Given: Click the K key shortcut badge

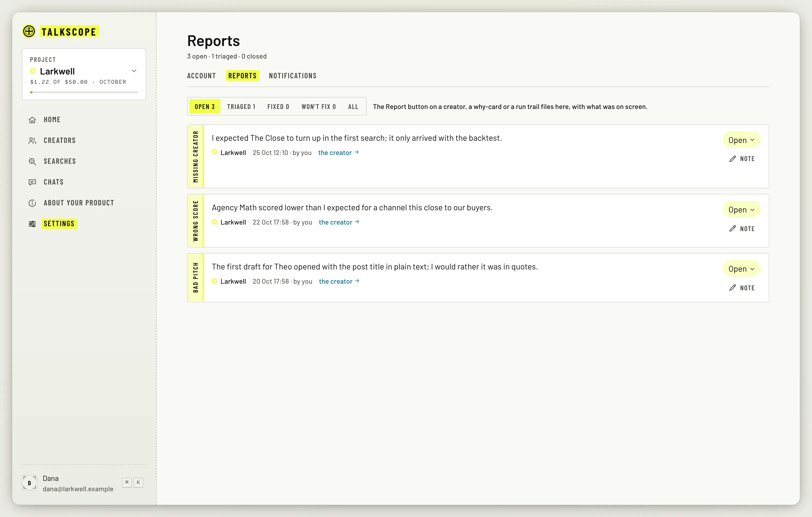Looking at the screenshot, I should point(138,482).
